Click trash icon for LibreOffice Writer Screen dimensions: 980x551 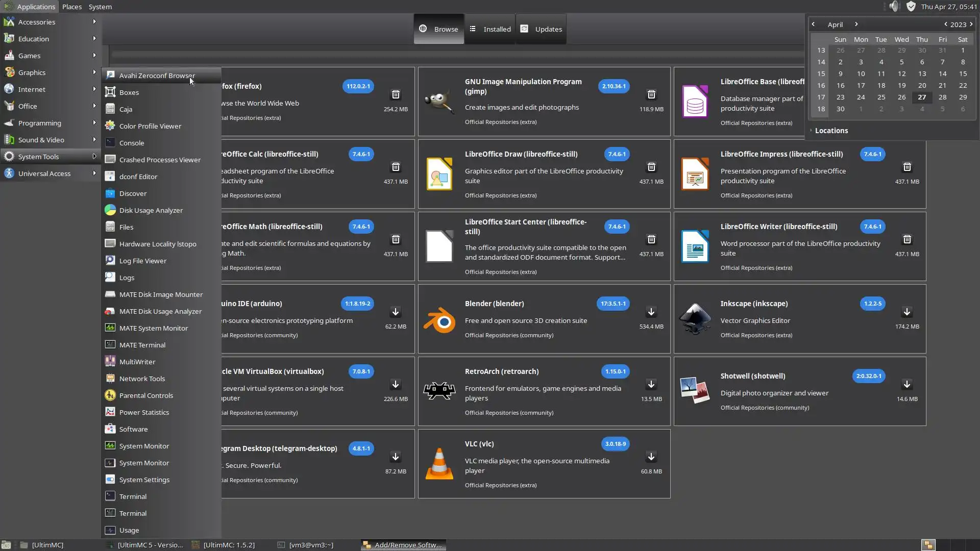[x=907, y=239]
